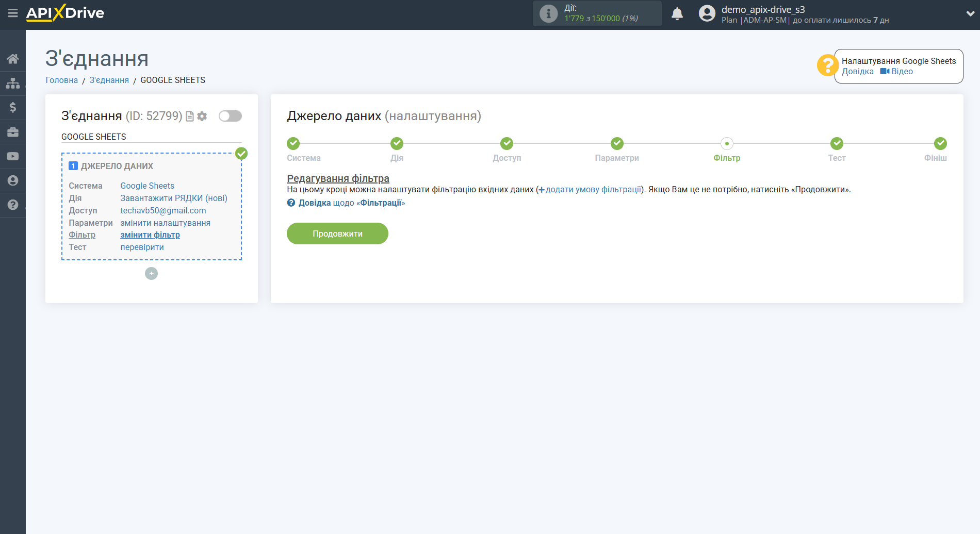Open the user profile sidebar icon
The image size is (980, 534).
(13, 180)
